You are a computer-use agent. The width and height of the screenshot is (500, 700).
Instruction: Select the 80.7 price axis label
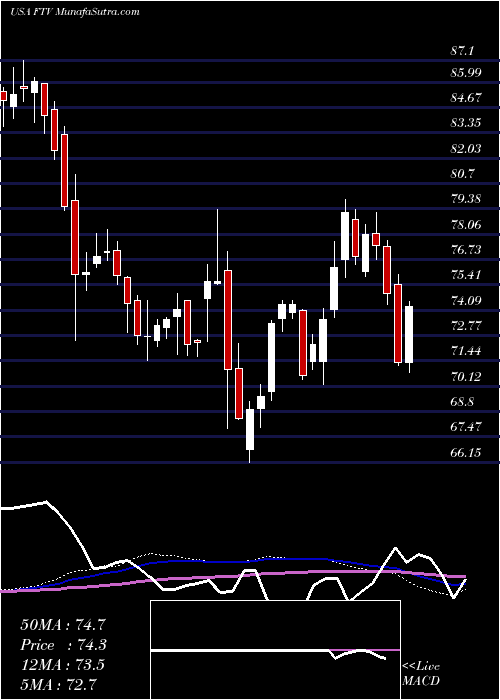tap(463, 173)
